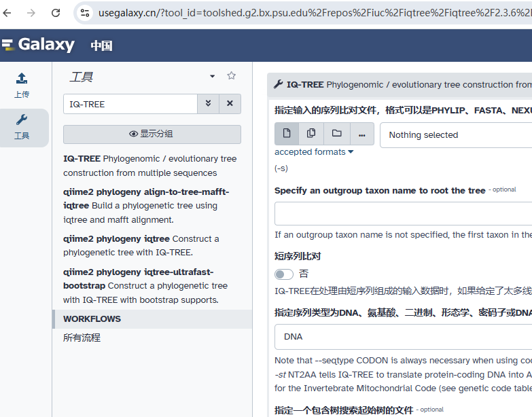Image resolution: width=532 pixels, height=417 pixels.
Task: Show favorite tools with the star icon
Action: click(x=232, y=75)
